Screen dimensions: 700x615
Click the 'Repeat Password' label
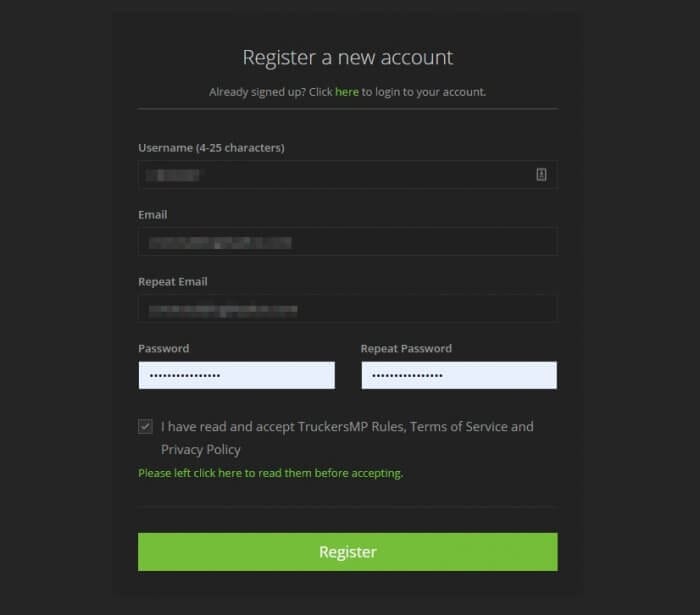(406, 349)
